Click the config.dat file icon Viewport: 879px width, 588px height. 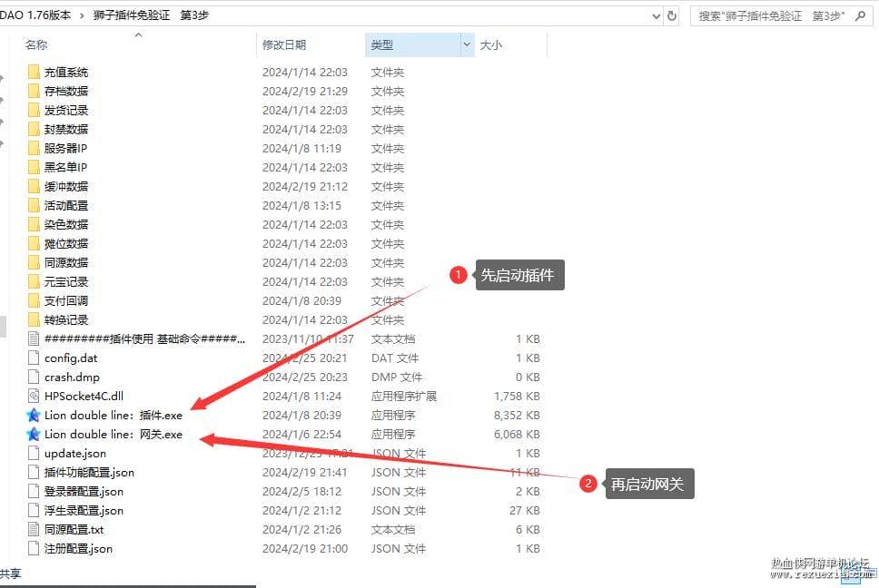pos(34,358)
